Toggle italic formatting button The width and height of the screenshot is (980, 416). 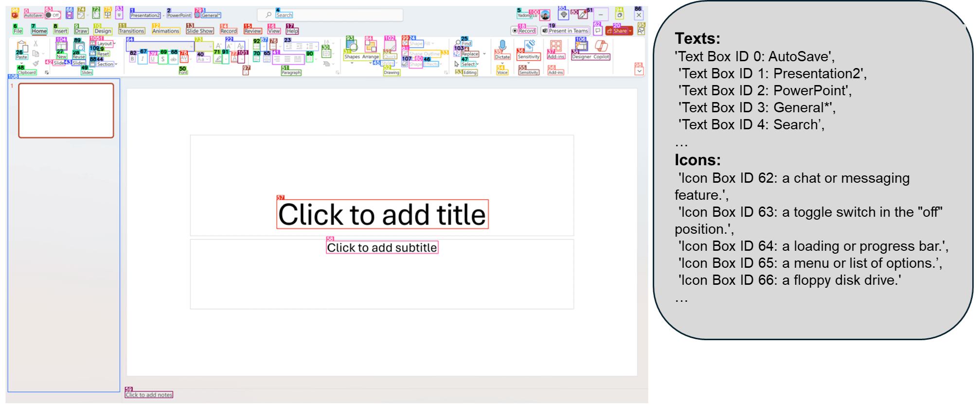[143, 59]
